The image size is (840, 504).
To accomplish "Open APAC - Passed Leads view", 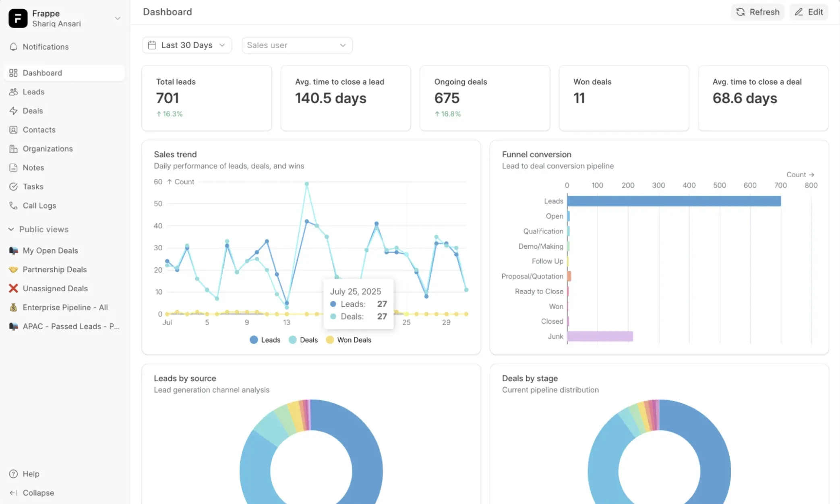I will pos(64,326).
